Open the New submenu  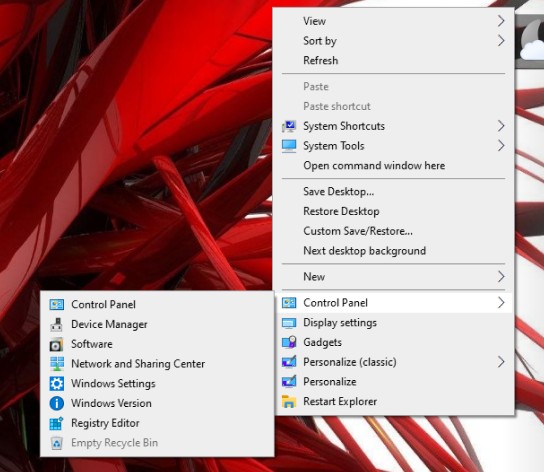pyautogui.click(x=393, y=277)
